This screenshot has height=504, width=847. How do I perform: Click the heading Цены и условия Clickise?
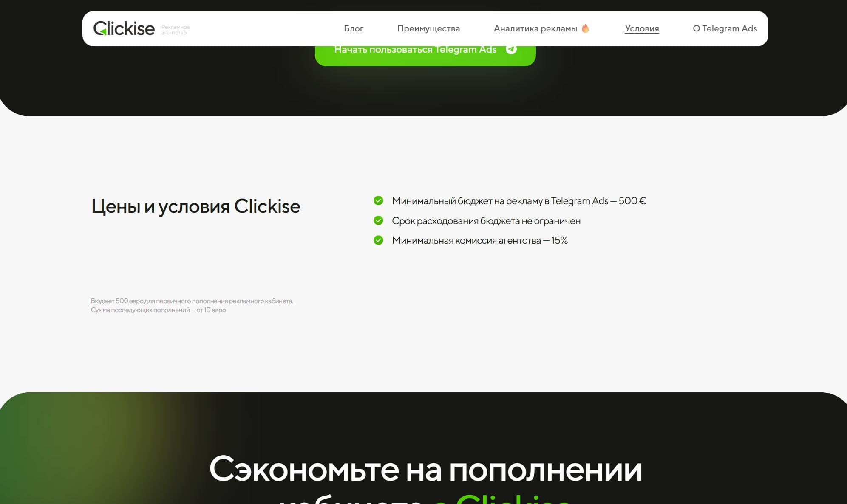point(195,206)
